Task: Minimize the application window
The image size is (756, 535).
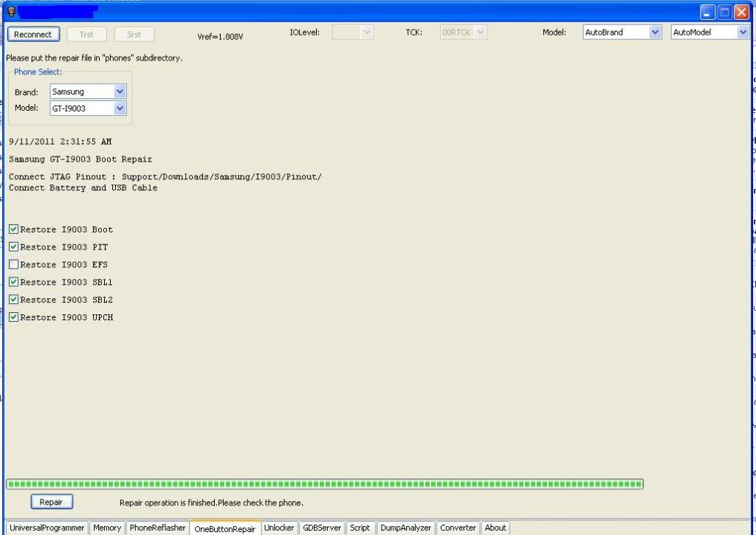Action: click(707, 12)
